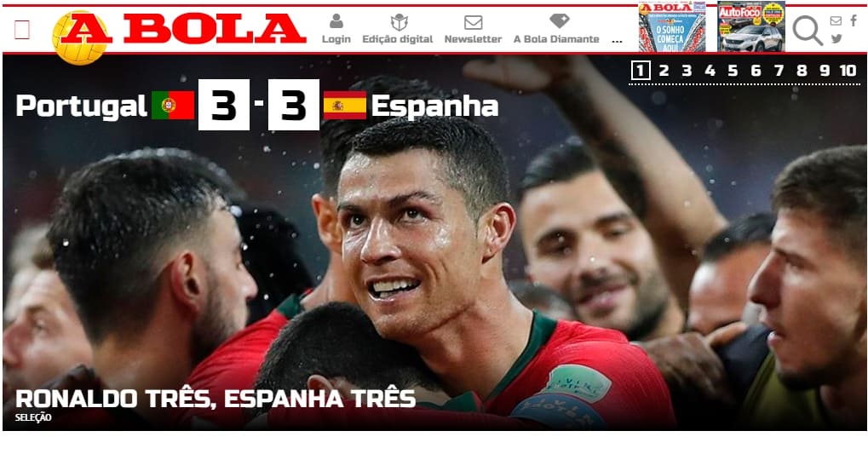Viewport: 868px width, 454px height.
Task: Open the Facebook icon in the header
Action: pyautogui.click(x=854, y=20)
